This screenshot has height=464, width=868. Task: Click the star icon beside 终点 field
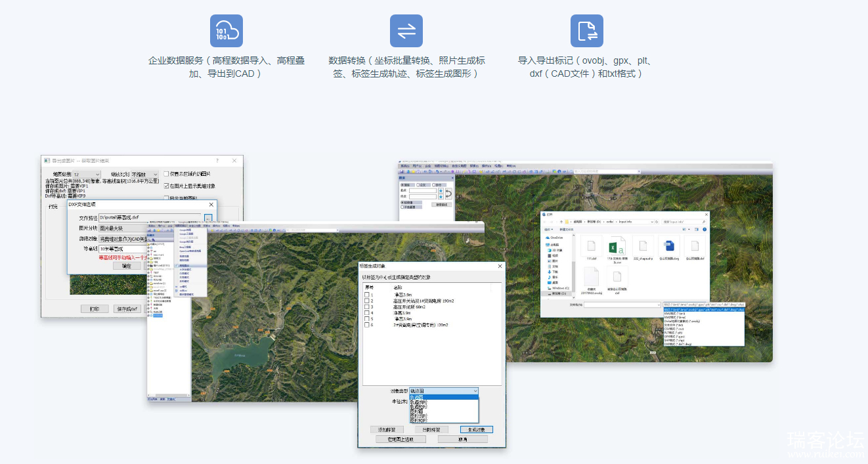[x=440, y=196]
